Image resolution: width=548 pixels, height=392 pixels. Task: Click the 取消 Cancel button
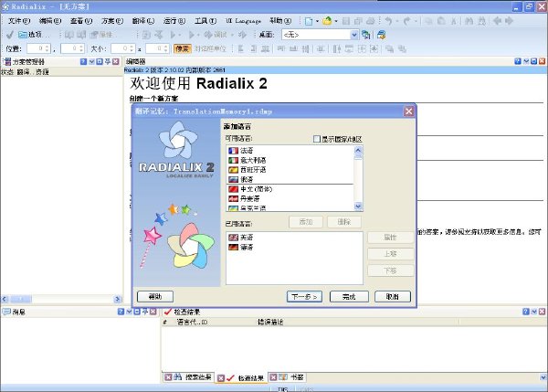(393, 297)
